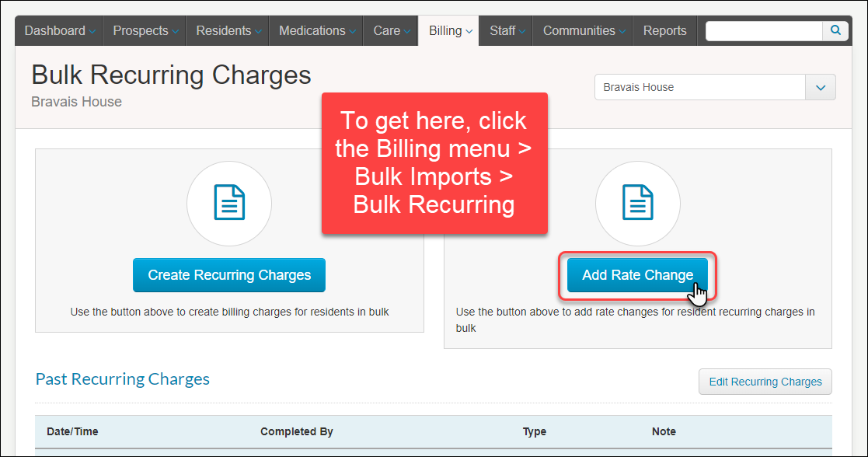Open the Medications menu
Viewport: 868px width, 457px height.
point(316,31)
